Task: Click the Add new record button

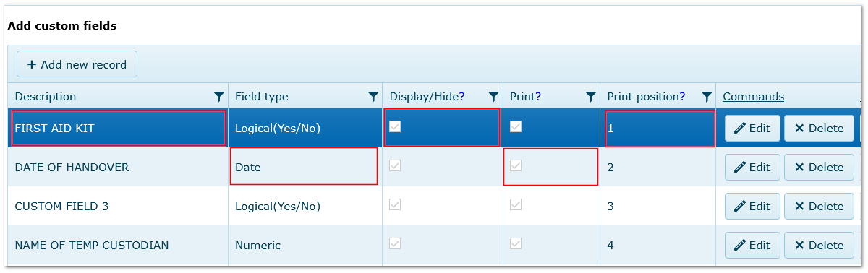Action: (x=77, y=64)
